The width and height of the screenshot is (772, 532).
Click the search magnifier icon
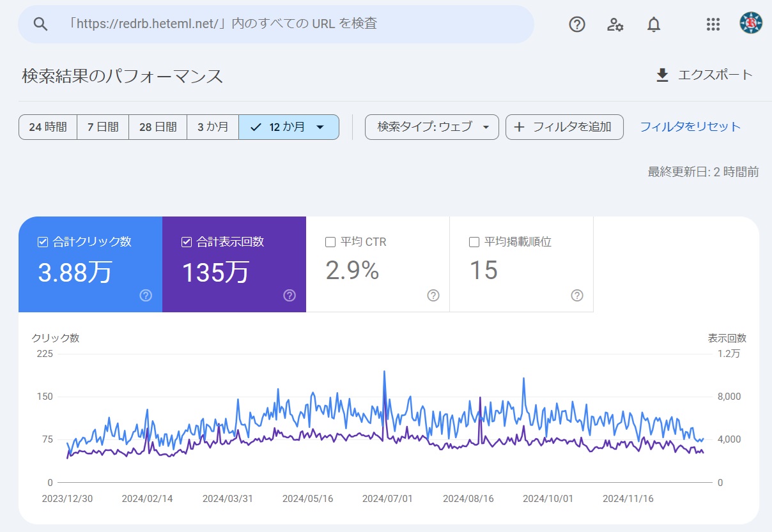tap(41, 24)
